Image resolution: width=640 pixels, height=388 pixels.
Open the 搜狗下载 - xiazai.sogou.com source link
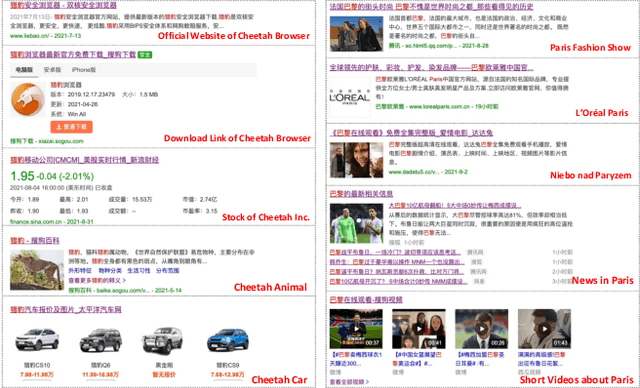pyautogui.click(x=47, y=141)
